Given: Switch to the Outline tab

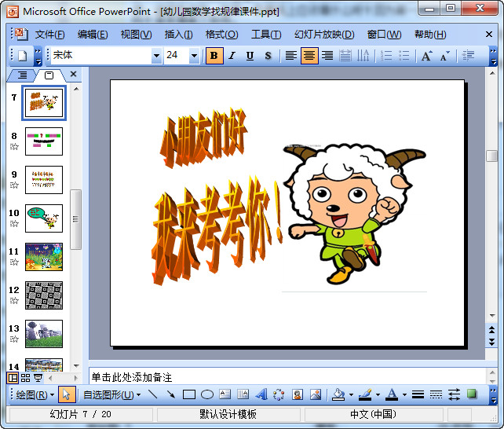Looking at the screenshot, I should tap(22, 75).
